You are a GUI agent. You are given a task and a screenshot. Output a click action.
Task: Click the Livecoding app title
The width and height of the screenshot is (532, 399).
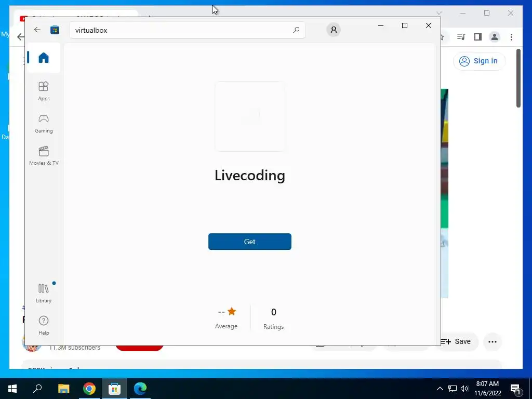(250, 176)
